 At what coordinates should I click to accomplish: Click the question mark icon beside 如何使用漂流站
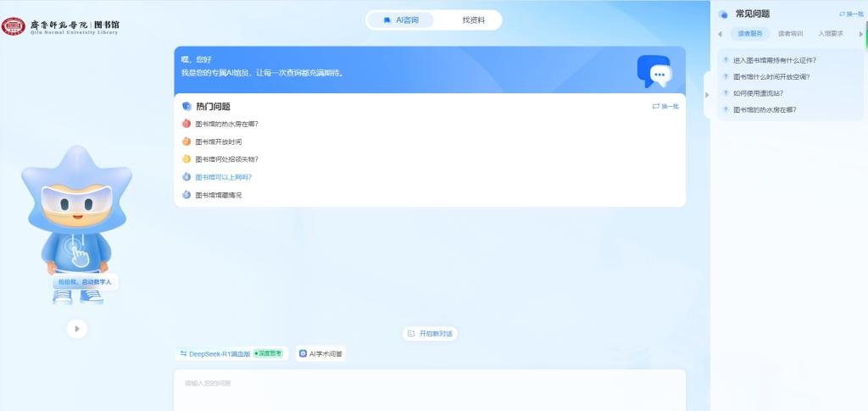click(x=726, y=93)
